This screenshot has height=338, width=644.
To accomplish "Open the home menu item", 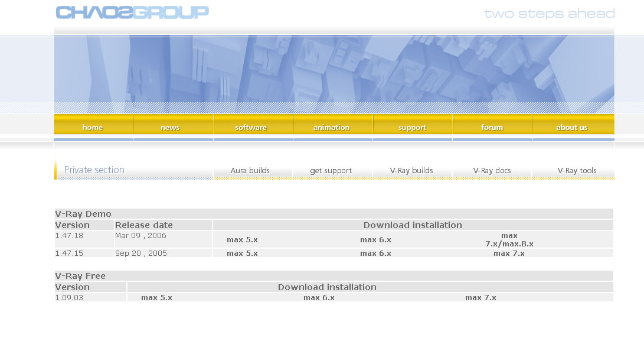I will coord(93,125).
